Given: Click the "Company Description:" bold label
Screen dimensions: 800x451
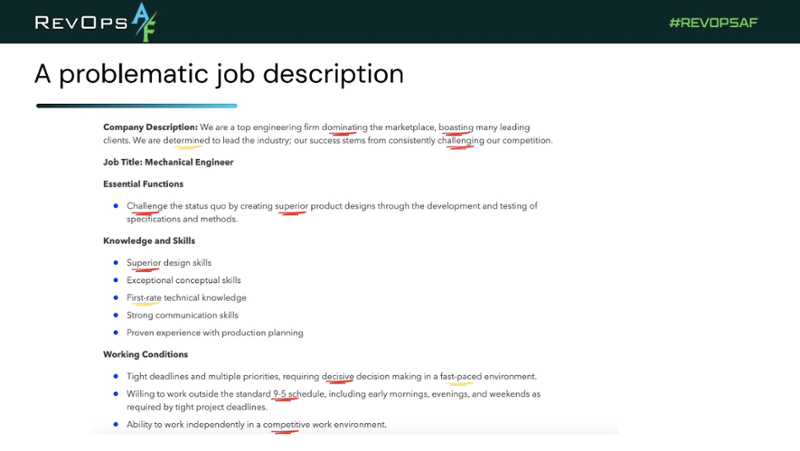Looking at the screenshot, I should (150, 127).
